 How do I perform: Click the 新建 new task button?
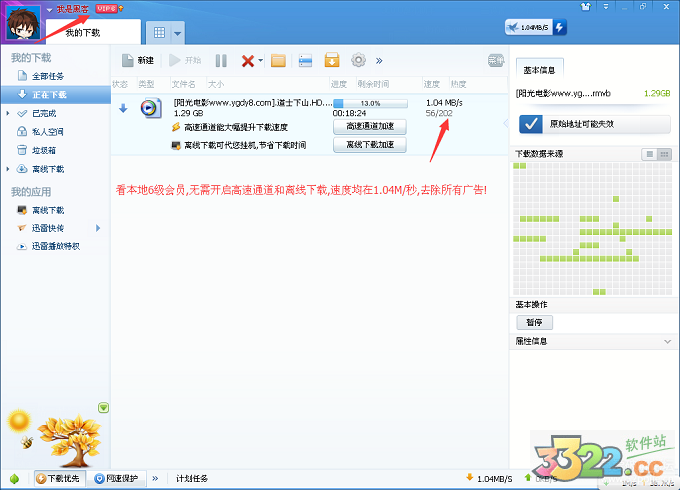point(138,60)
